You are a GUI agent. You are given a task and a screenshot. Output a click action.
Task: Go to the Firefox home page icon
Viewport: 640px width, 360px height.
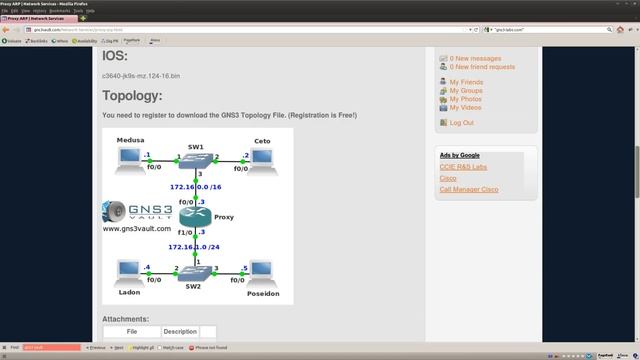(x=620, y=30)
